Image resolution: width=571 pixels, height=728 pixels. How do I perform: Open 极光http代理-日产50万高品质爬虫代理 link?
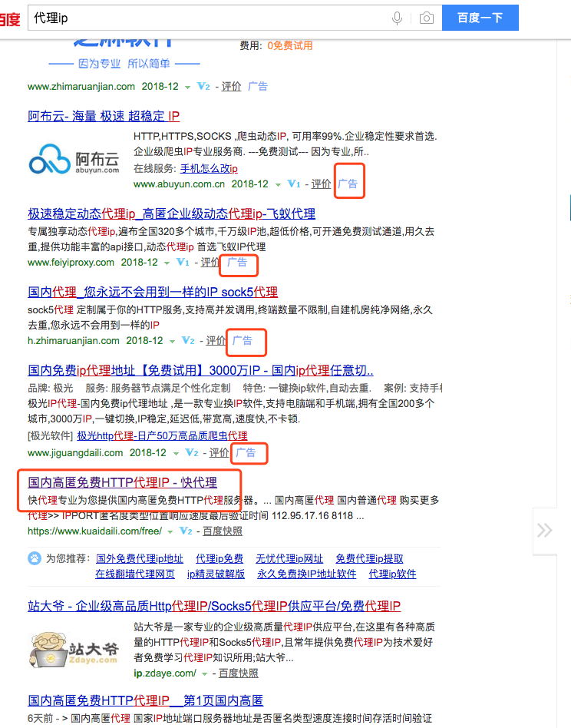pos(162,435)
